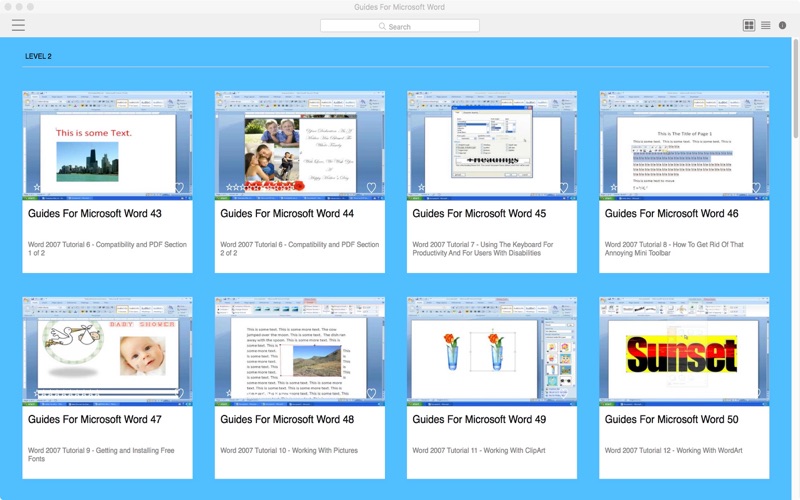Click the vertical scrollbar thumb

pos(795,88)
